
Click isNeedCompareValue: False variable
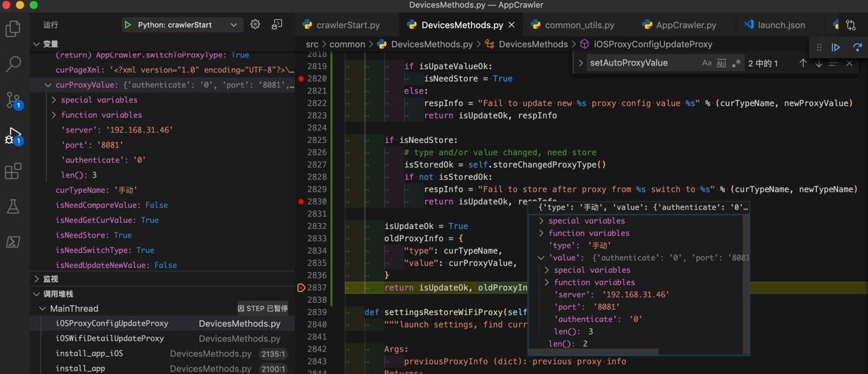(x=111, y=205)
